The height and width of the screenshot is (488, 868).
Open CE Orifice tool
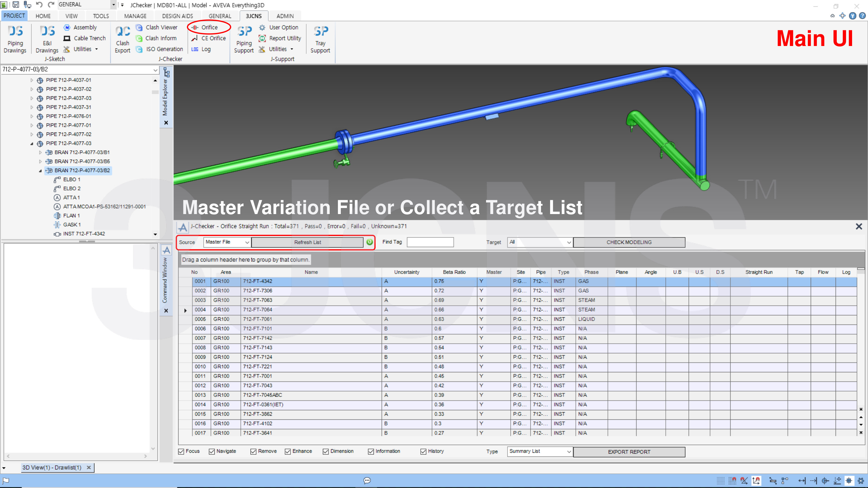click(209, 38)
